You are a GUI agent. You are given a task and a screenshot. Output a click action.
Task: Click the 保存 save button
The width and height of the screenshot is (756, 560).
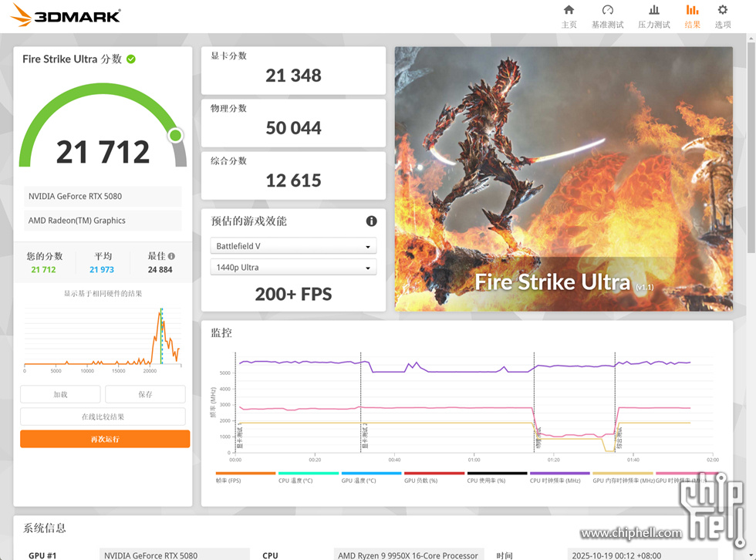145,394
